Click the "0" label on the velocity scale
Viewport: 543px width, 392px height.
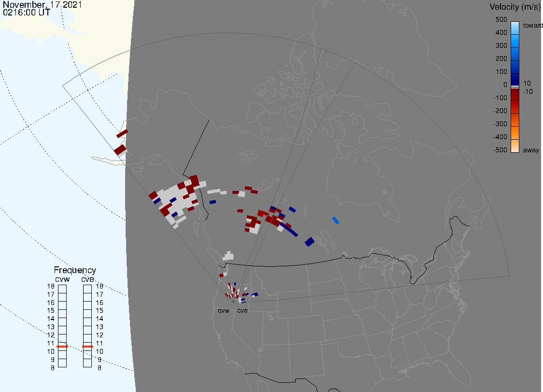(x=505, y=85)
